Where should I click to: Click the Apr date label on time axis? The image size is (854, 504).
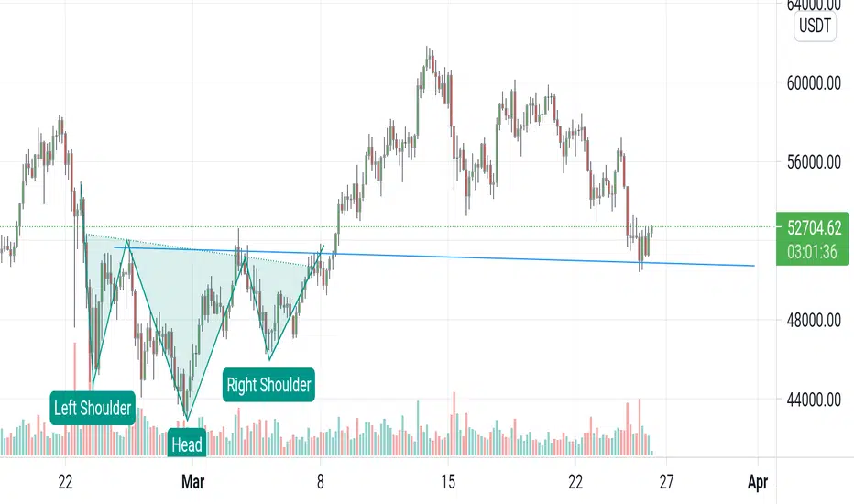758,482
